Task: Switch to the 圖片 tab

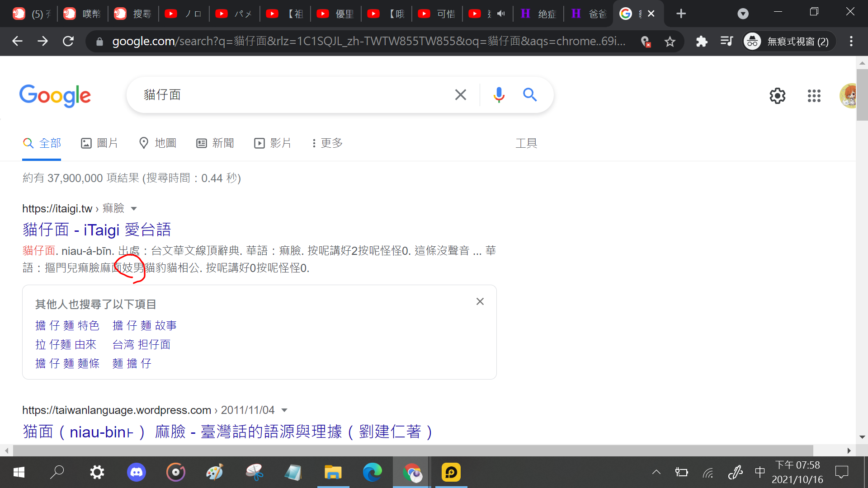Action: [99, 143]
